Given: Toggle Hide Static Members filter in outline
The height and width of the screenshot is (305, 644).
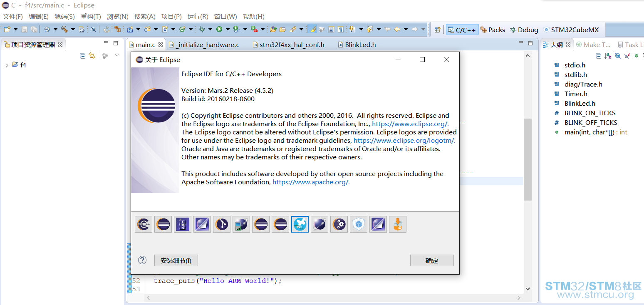Looking at the screenshot, I should 627,55.
